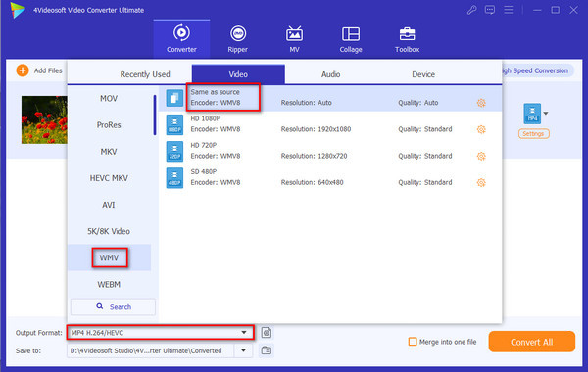Choose MOV in the format list
Viewport: 588px width, 372px height.
point(109,98)
